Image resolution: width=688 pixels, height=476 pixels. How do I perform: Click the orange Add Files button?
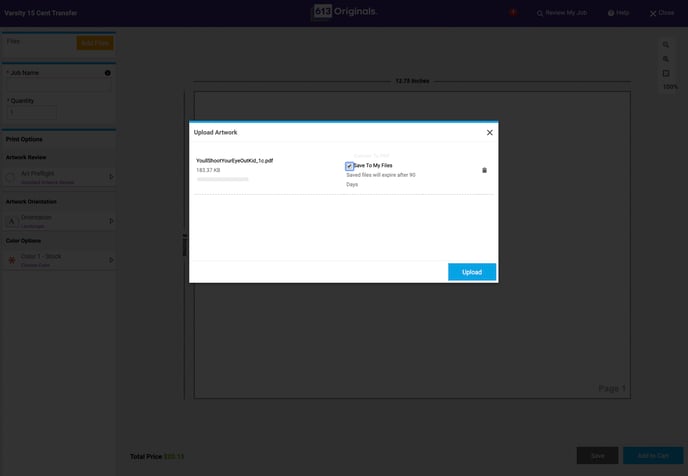point(95,43)
